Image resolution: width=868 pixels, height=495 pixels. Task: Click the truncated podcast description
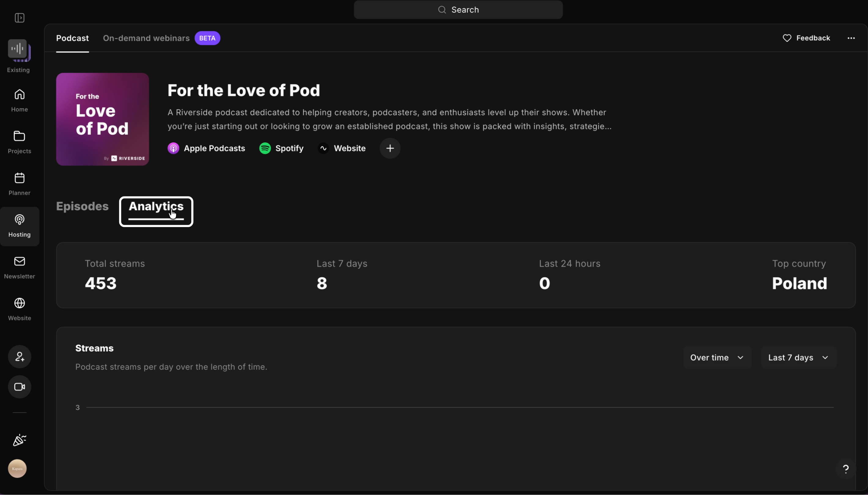389,119
